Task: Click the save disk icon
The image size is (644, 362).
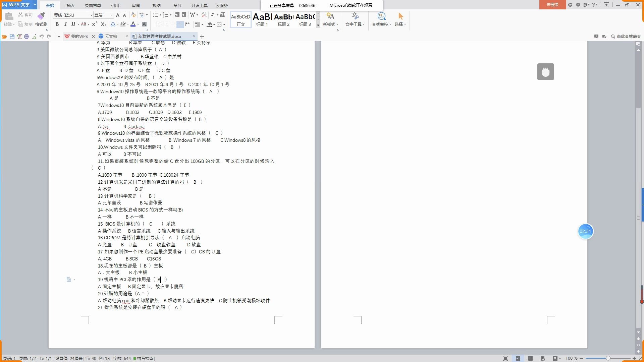Action: tap(12, 37)
